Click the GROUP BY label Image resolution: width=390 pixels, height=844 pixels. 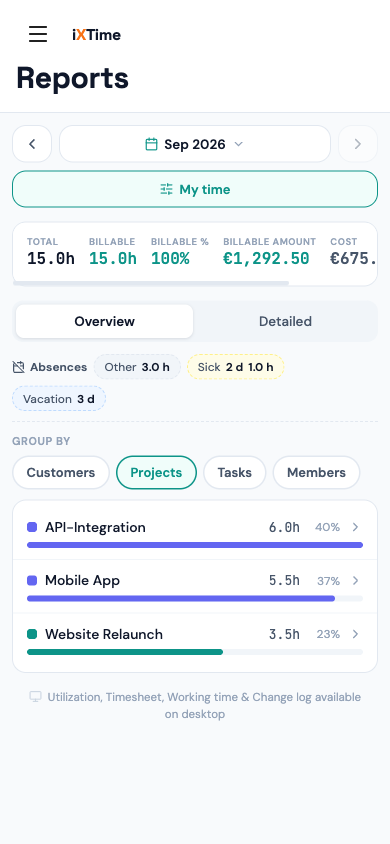pyautogui.click(x=41, y=441)
